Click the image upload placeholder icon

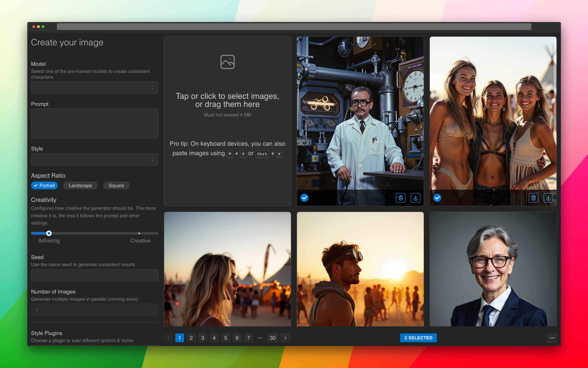point(227,62)
